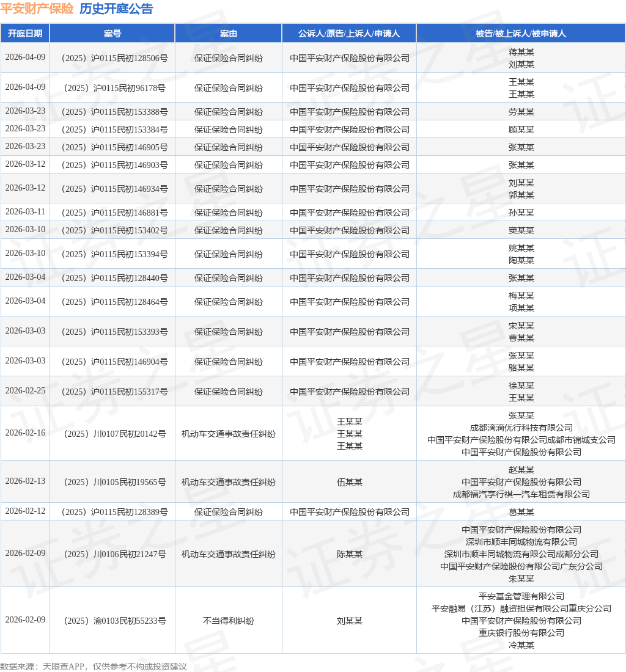
Task: Select case number 沪0115民初146881号
Action: coord(114,213)
